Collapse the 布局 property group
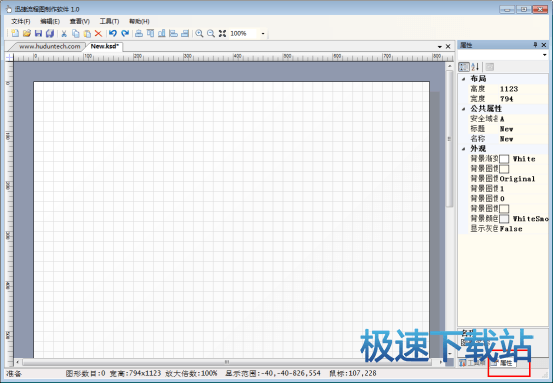Viewport: 554px width, 383px height. tap(463, 79)
